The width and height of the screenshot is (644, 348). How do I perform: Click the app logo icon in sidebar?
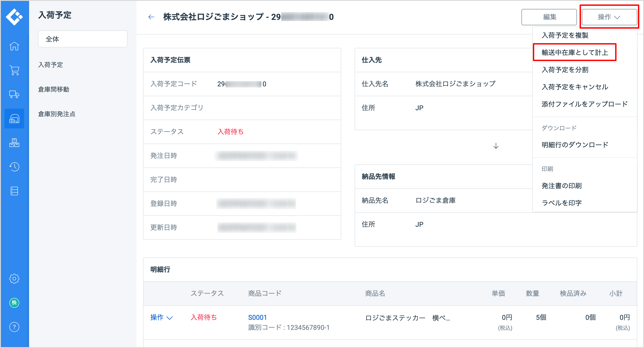14,17
